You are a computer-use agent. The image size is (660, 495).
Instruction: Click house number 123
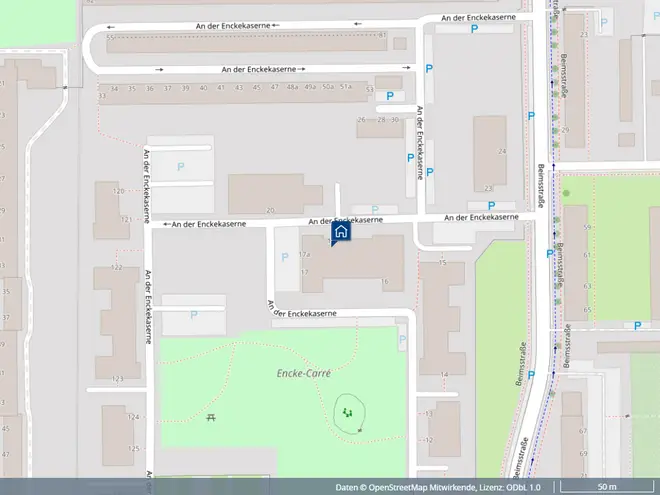(x=117, y=379)
